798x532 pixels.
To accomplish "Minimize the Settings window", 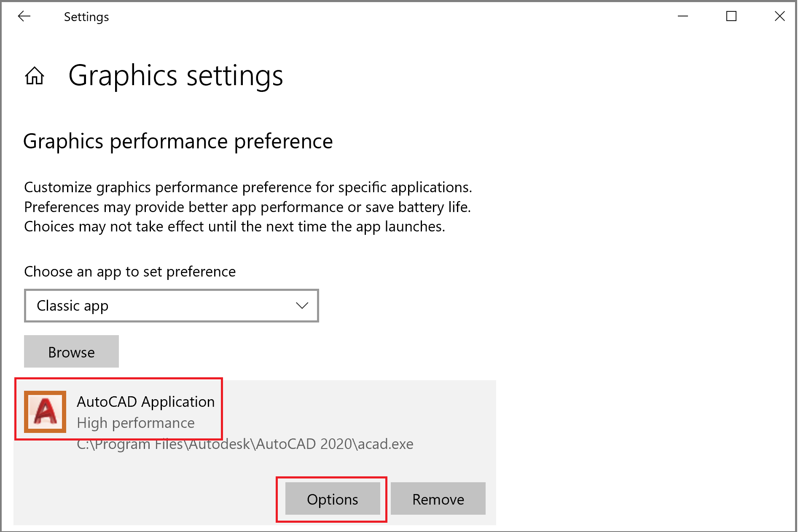I will pos(682,16).
